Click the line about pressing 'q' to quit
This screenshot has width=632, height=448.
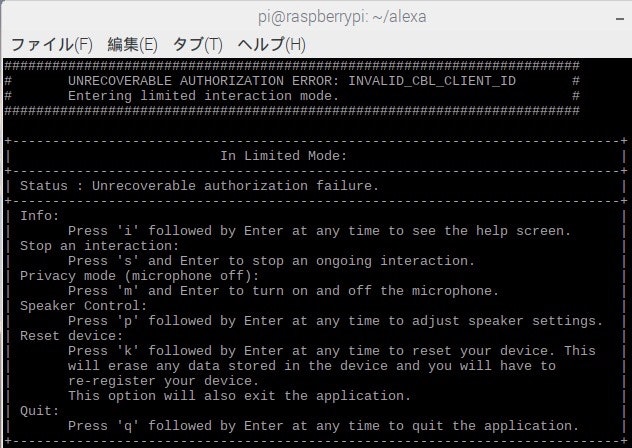(323, 426)
